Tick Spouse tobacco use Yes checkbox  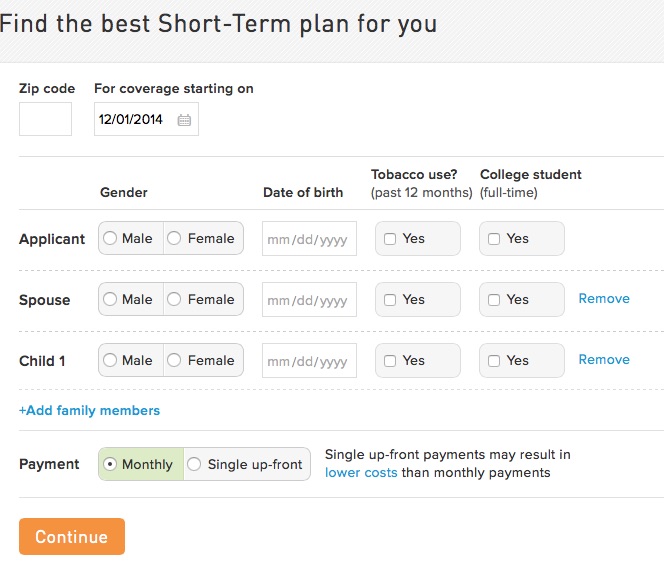point(390,300)
